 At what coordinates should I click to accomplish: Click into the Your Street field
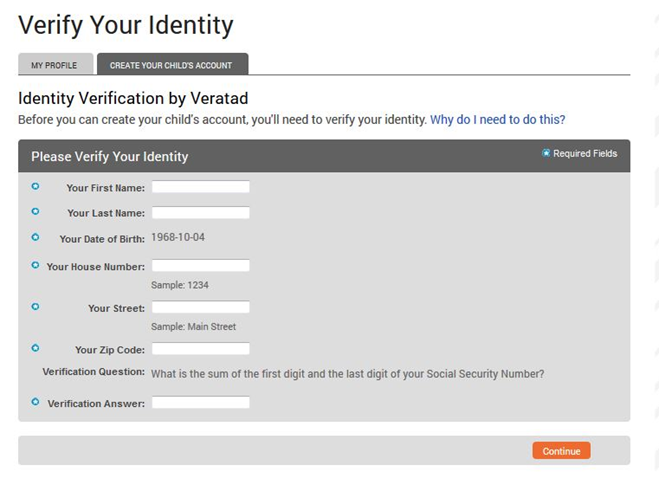click(x=200, y=308)
